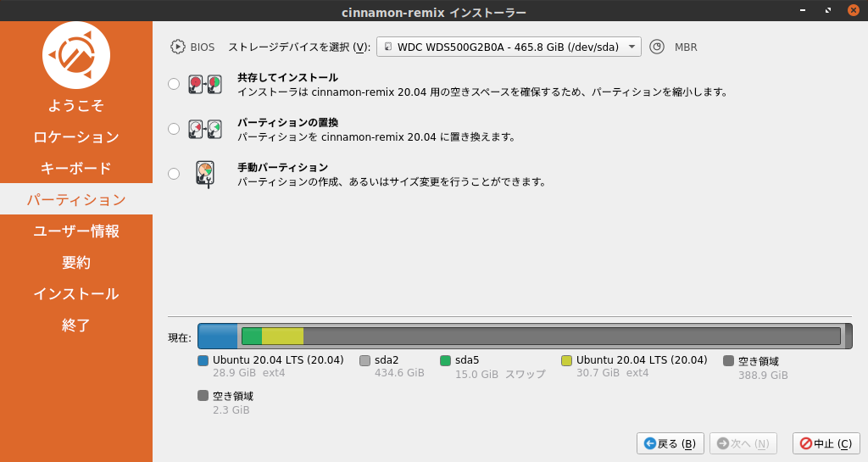
Task: Click green sda5 swap segment in bar
Action: pyautogui.click(x=252, y=336)
